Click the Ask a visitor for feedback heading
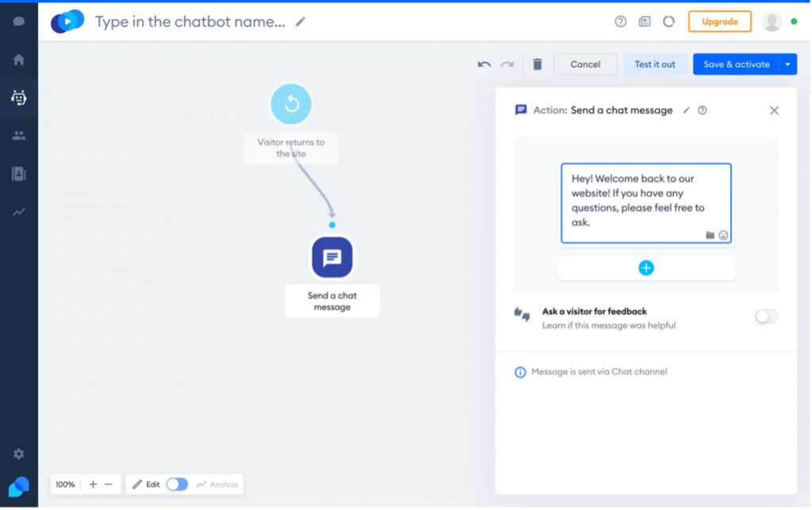 pyautogui.click(x=594, y=311)
